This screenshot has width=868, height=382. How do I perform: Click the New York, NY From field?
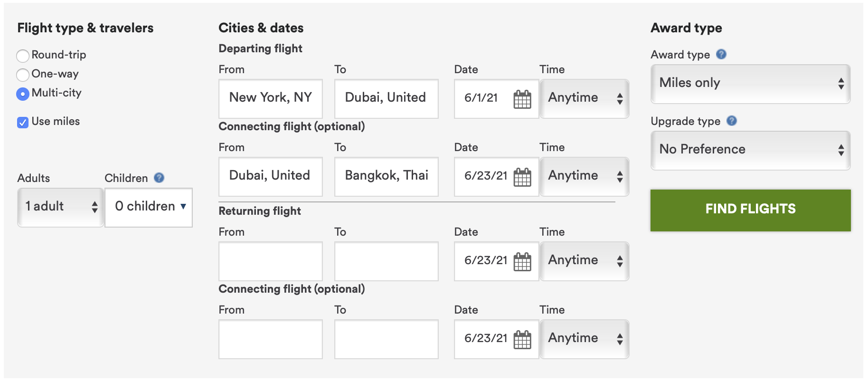coord(271,99)
